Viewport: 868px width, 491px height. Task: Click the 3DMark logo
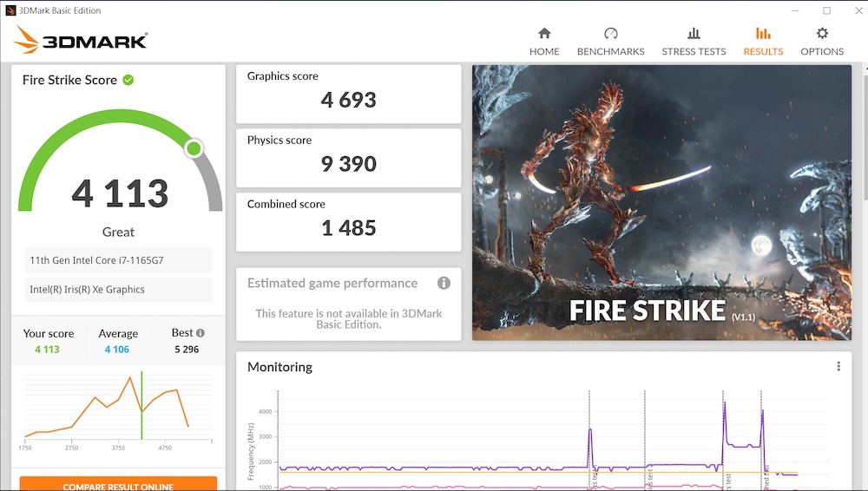81,40
